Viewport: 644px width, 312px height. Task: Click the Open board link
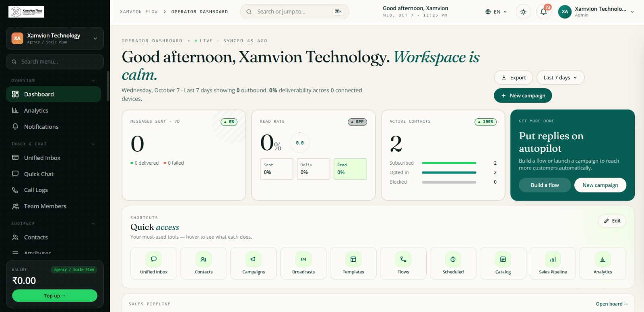(611, 304)
